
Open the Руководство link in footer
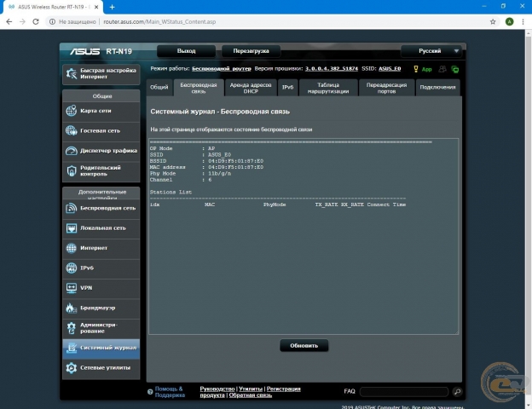[217, 389]
